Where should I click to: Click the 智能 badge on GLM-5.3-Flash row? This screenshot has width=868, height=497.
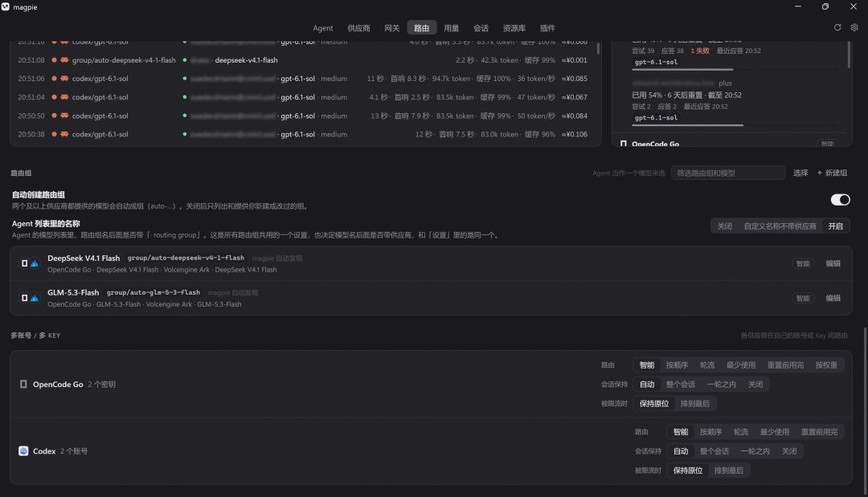click(x=803, y=298)
